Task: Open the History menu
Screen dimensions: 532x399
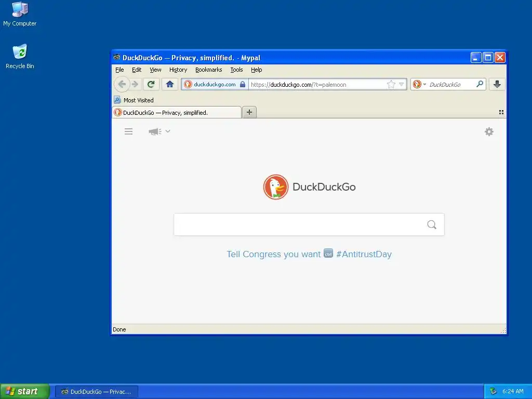Action: point(178,70)
